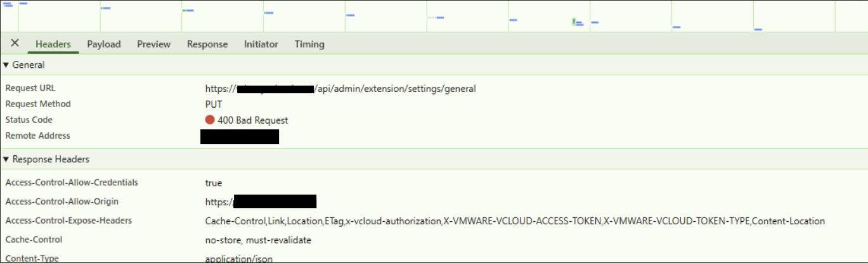Viewport: 868px width, 263px height.
Task: Click the Access-Control-Allow-Origin value
Action: [x=261, y=202]
